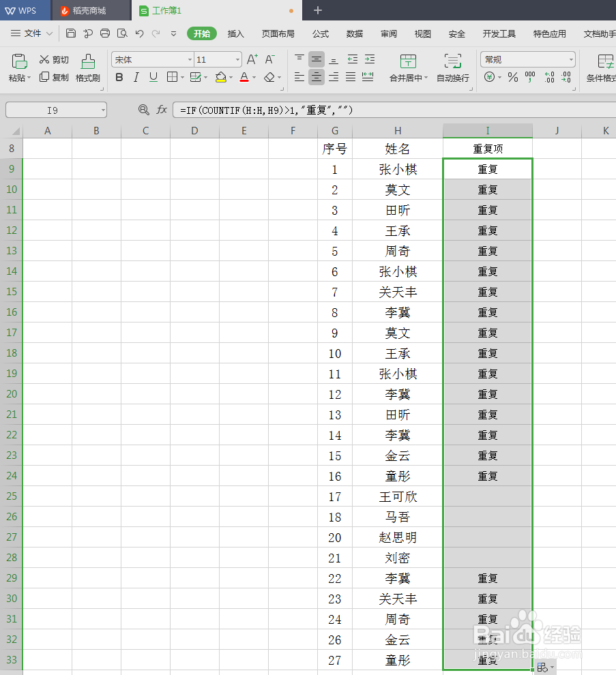The image size is (616, 675).
Task: Open the 稻壳商城 tab
Action: [x=91, y=10]
